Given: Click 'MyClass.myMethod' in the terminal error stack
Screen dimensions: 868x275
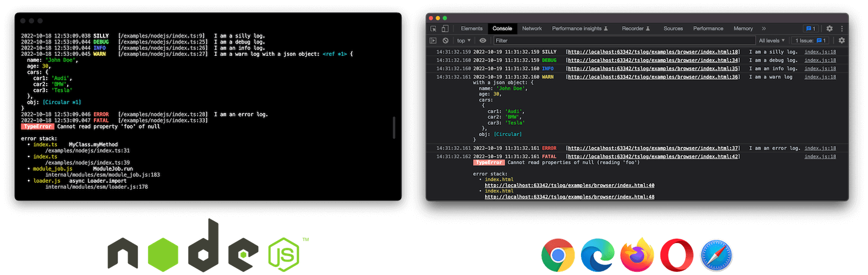Looking at the screenshot, I should point(93,145).
